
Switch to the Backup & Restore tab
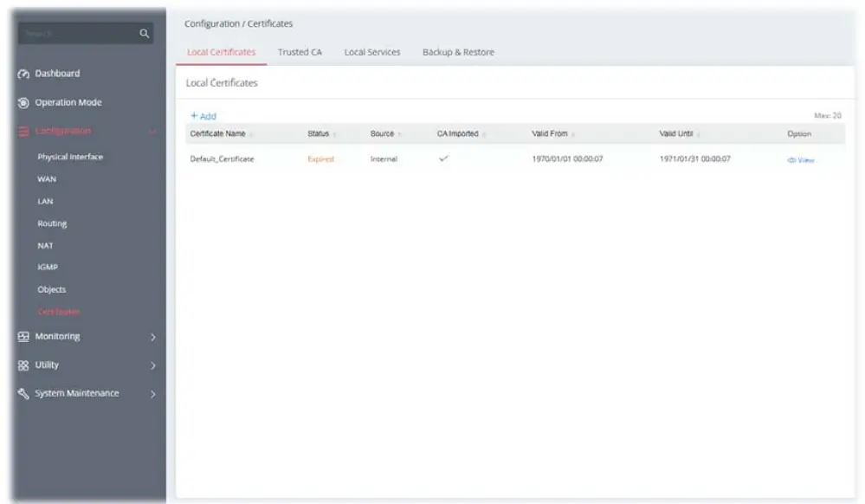pyautogui.click(x=459, y=52)
